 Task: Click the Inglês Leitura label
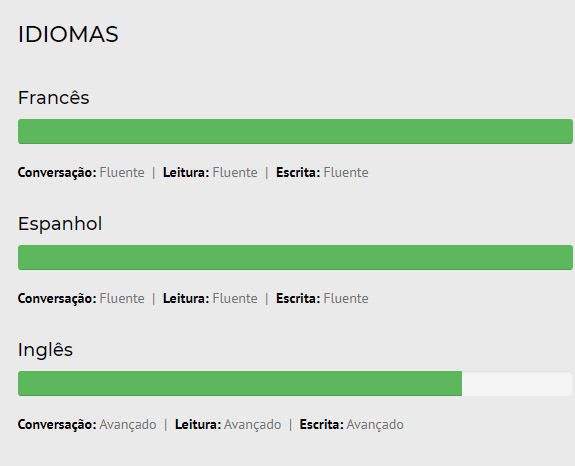click(198, 425)
